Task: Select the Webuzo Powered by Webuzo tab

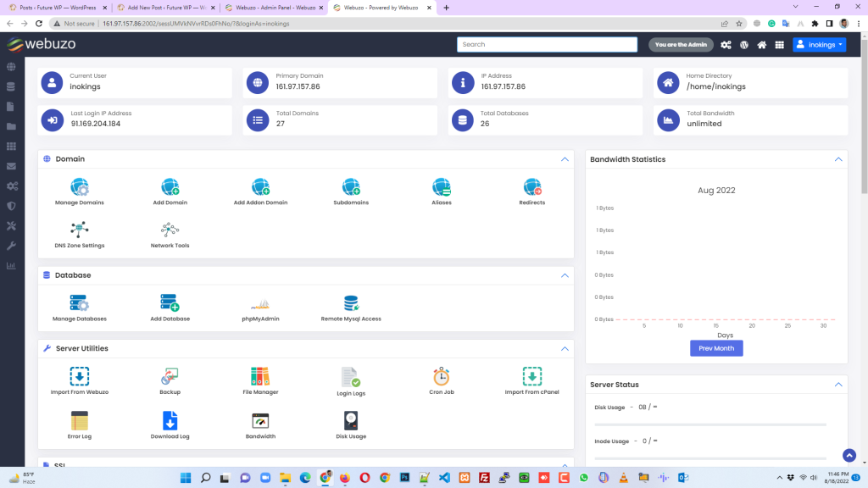Action: pyautogui.click(x=382, y=8)
